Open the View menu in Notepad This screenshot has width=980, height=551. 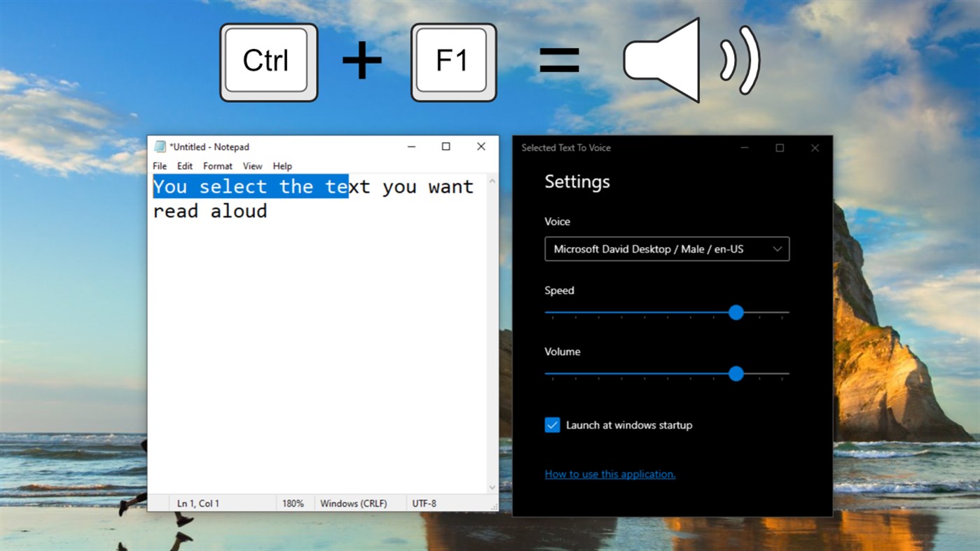click(x=252, y=166)
